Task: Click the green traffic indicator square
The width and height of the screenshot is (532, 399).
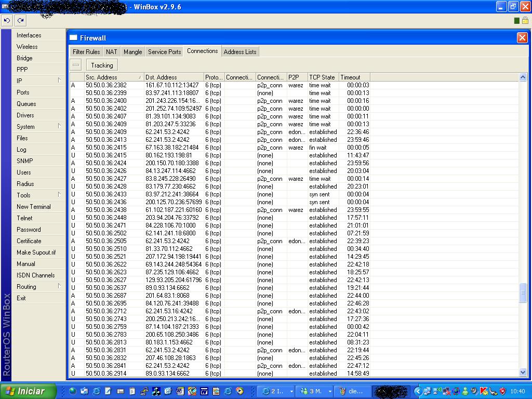Action: tap(517, 21)
